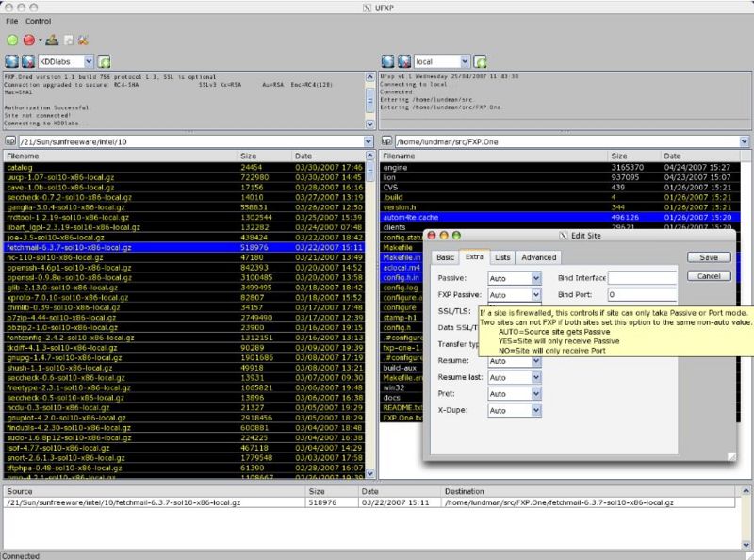Click remote file list scrollbar thumb near catalog row
Viewport: 754px width, 560px height.
[370, 171]
